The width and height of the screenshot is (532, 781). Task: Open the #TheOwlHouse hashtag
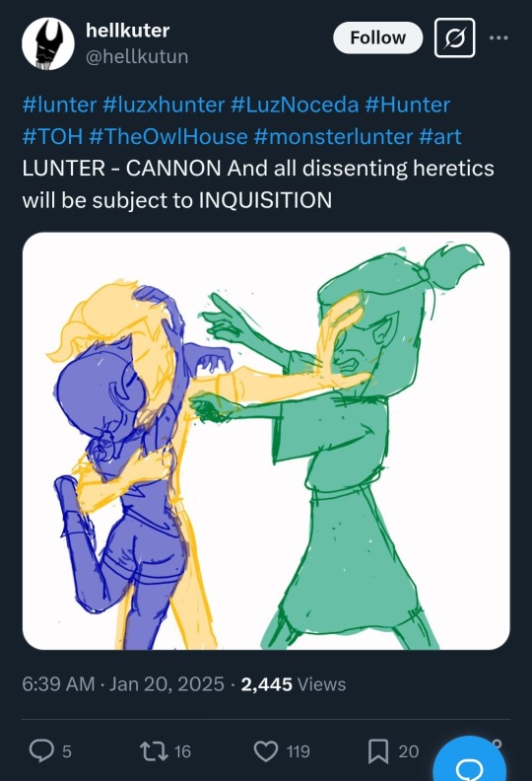tap(168, 137)
